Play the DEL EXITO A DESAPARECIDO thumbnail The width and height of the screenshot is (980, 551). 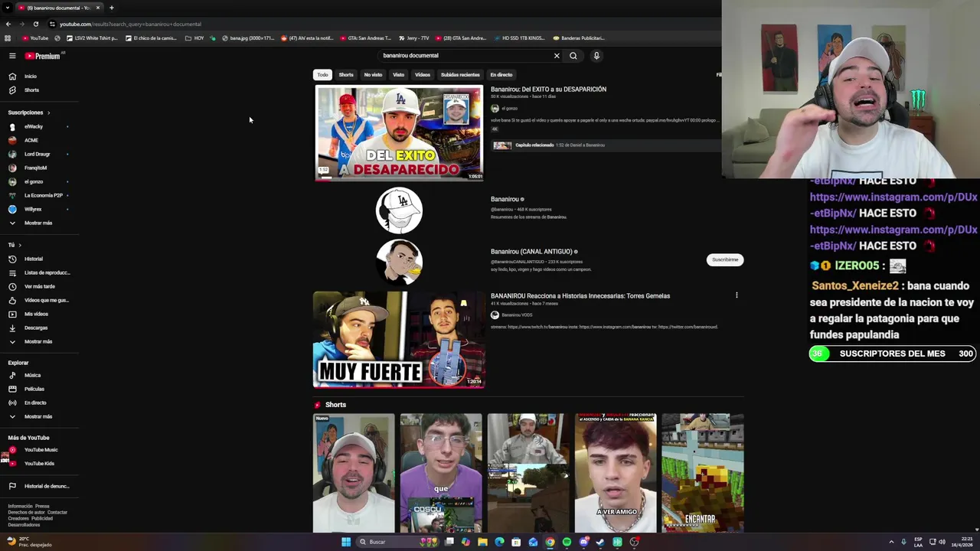(x=399, y=134)
